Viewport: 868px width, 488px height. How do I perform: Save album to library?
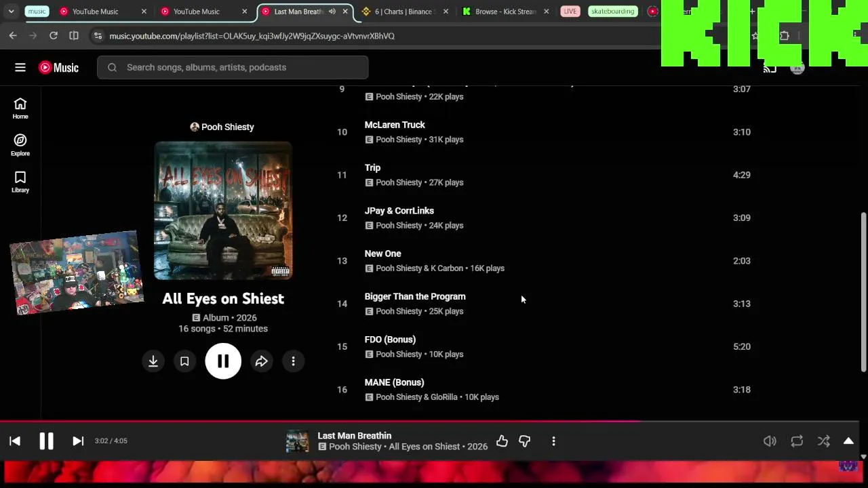[x=184, y=361]
